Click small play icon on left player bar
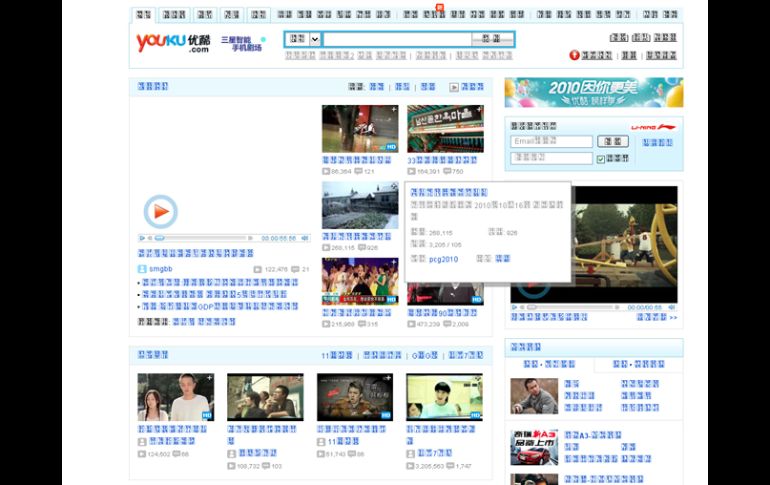 point(143,238)
